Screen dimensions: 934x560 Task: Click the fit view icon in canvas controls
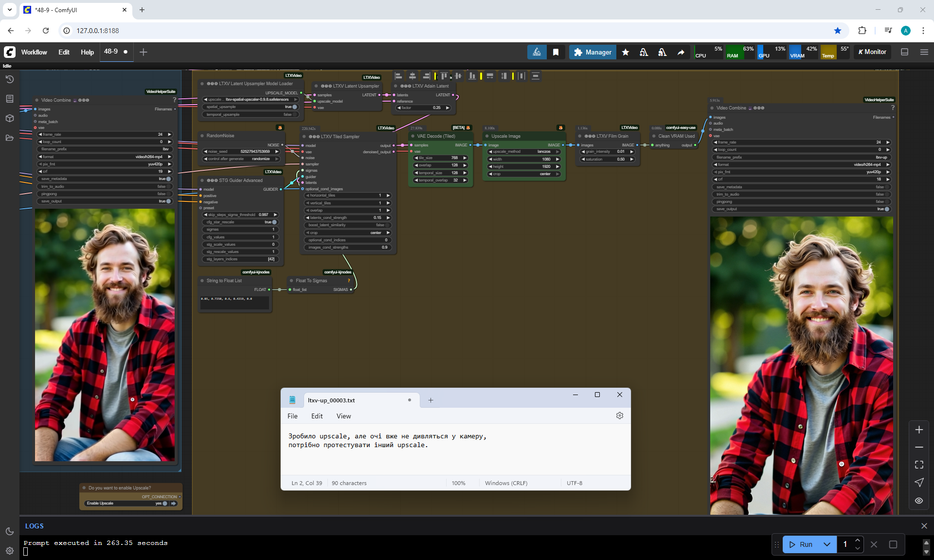click(x=919, y=465)
